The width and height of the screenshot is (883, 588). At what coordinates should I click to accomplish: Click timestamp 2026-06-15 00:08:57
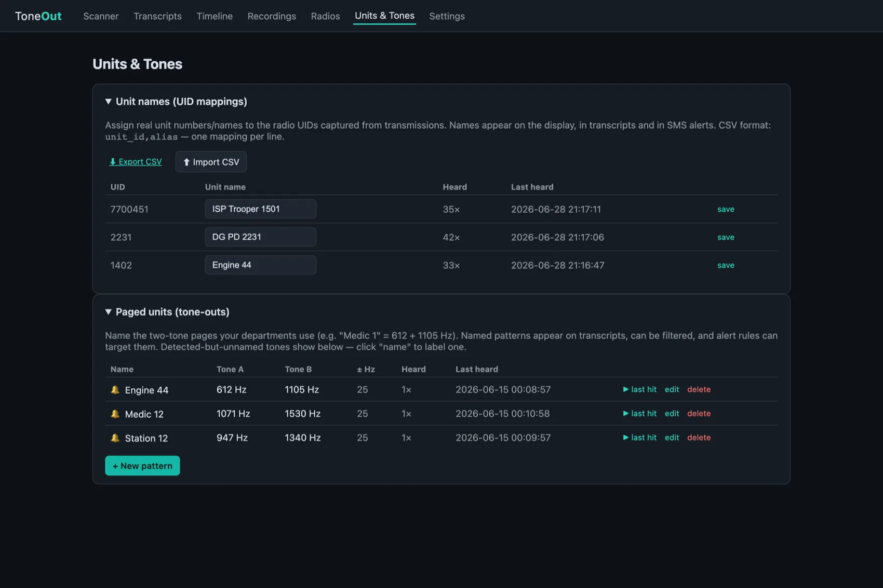(503, 389)
